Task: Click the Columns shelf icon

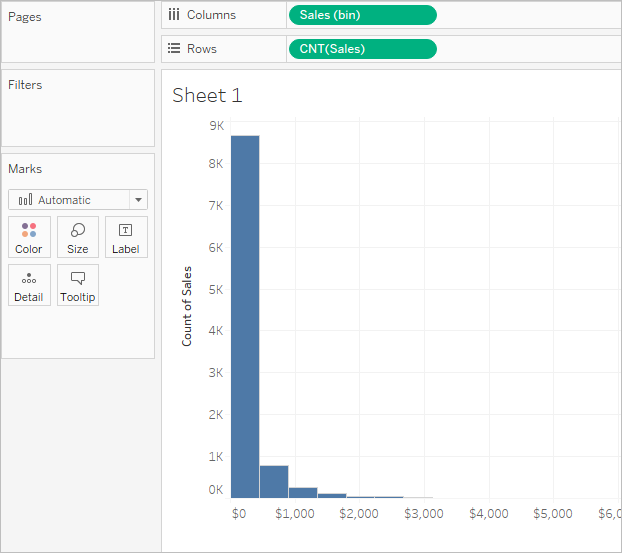Action: pos(174,15)
